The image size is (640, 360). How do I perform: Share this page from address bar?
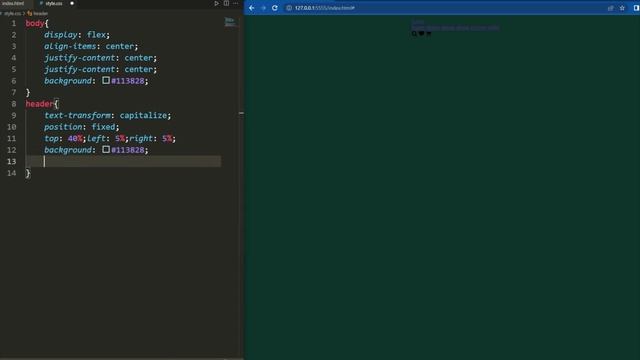click(x=611, y=8)
